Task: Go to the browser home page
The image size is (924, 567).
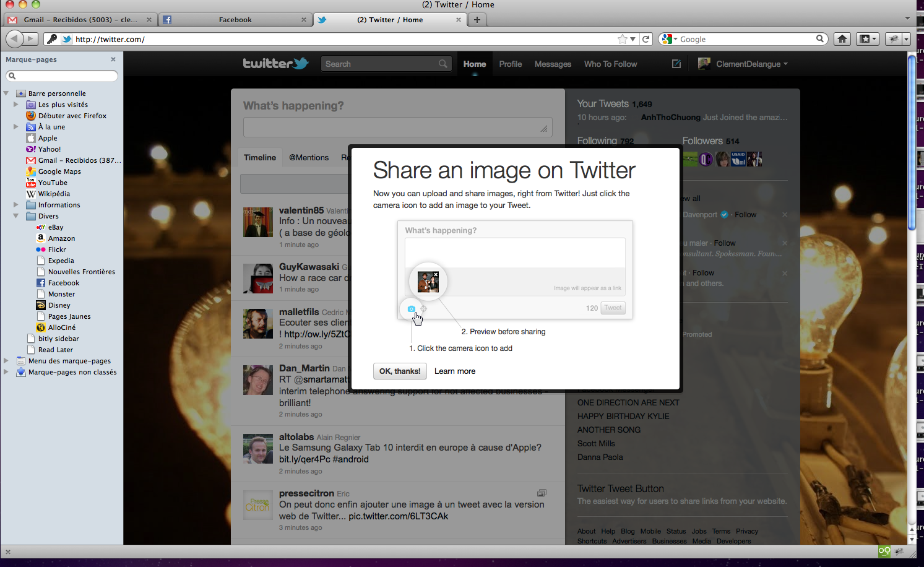Action: coord(842,39)
